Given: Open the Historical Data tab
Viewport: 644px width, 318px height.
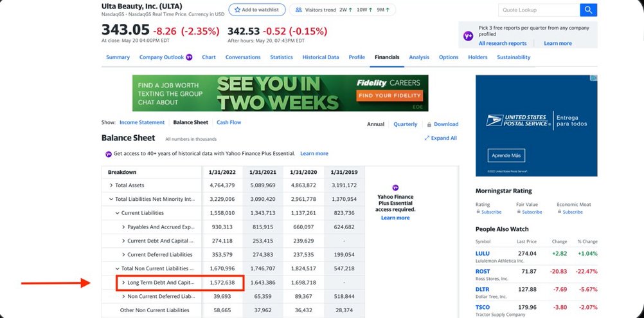Looking at the screenshot, I should tap(321, 57).
